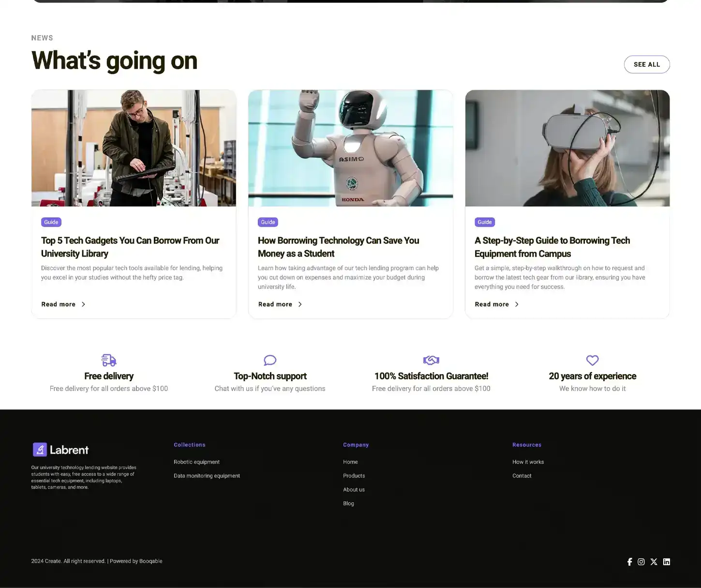Open Data monitoring equipment collection
Viewport: 701px width, 588px height.
[x=207, y=476]
